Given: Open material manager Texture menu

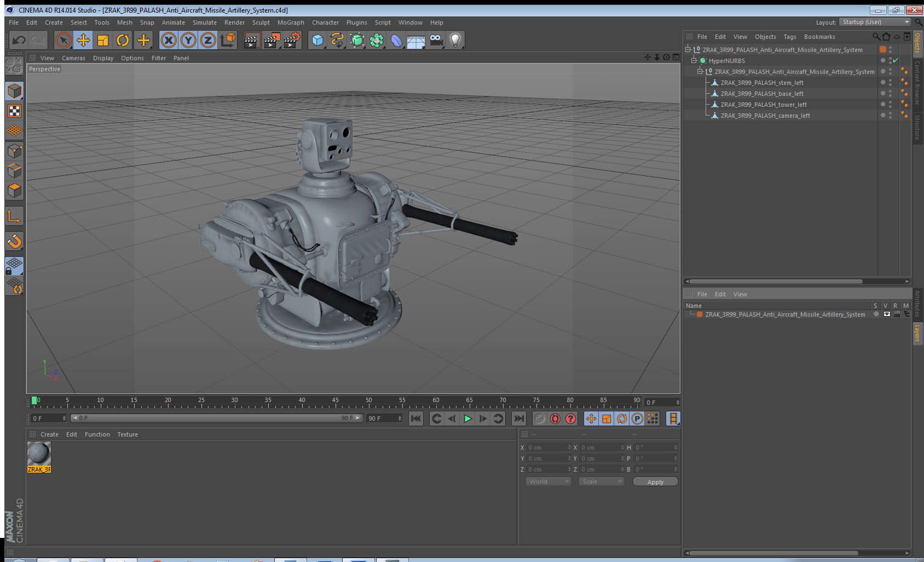Looking at the screenshot, I should point(128,434).
